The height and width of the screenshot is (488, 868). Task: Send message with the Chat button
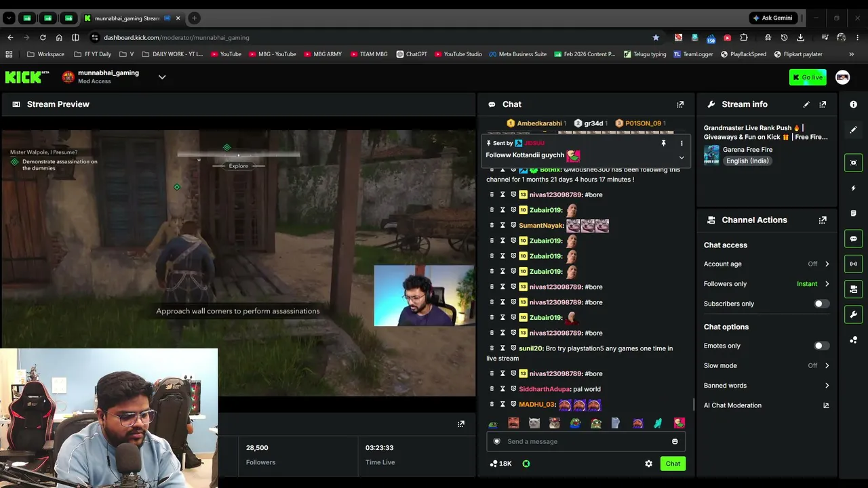tap(673, 464)
